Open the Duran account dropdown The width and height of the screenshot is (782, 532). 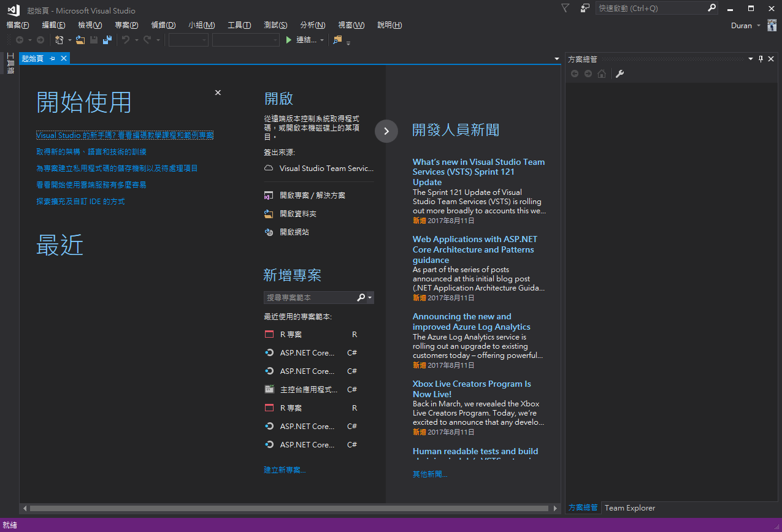(x=759, y=26)
